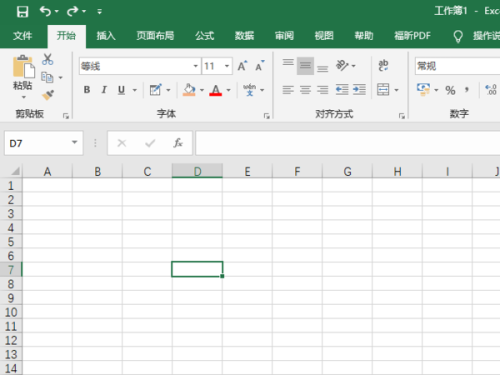Click the Undo arrow icon
The height and width of the screenshot is (375, 500).
click(x=45, y=11)
